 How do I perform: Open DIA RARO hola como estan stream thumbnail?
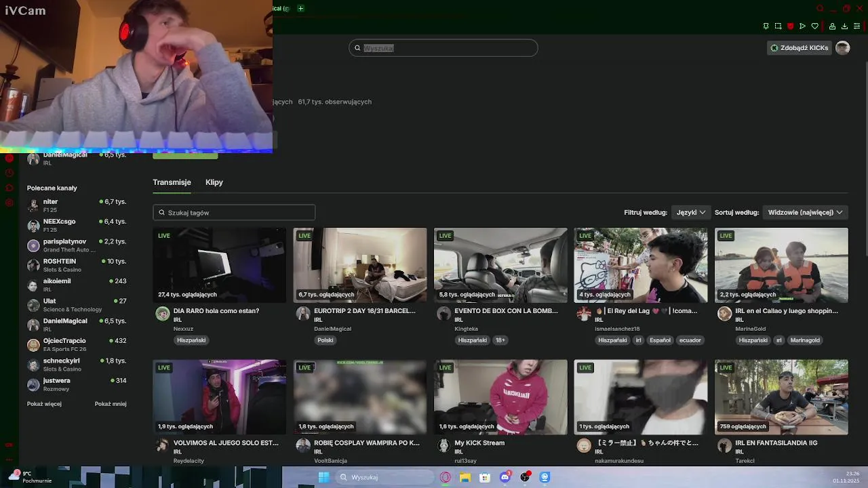click(x=219, y=265)
